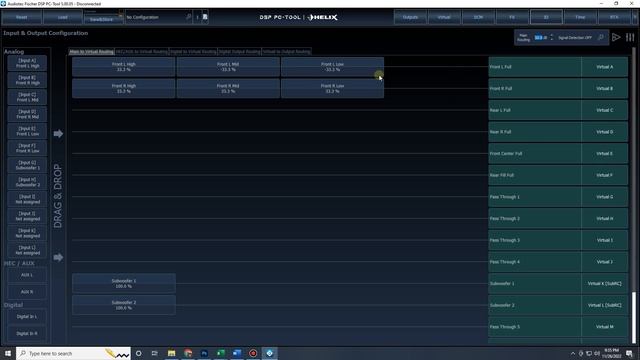Switch to Digital to Virtual Routing tab
Image resolution: width=640 pixels, height=360 pixels.
coord(193,51)
